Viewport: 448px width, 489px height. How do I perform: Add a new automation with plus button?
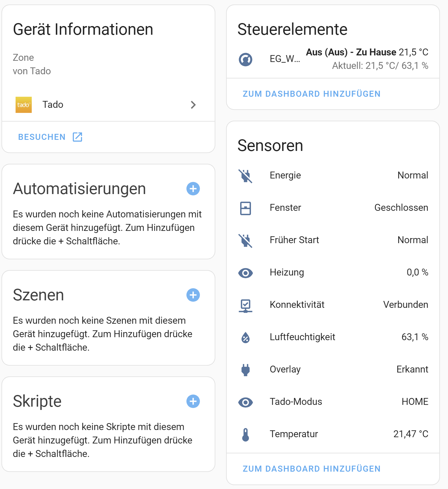(193, 189)
